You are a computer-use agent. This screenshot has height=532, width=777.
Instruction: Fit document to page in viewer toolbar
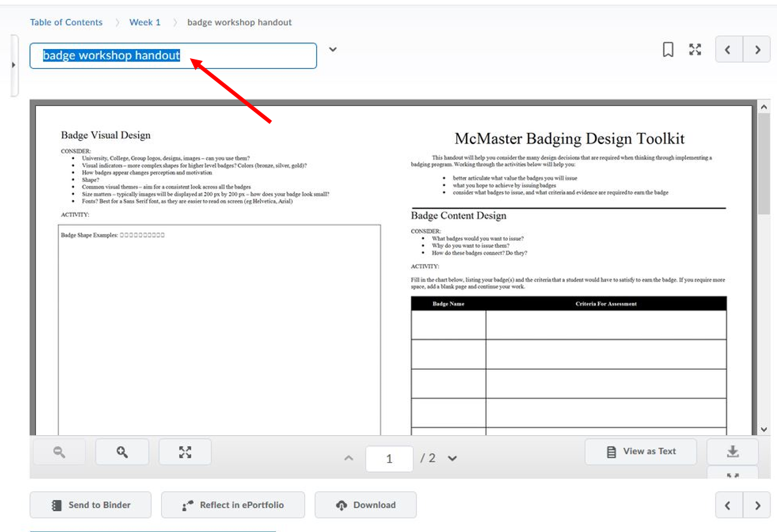point(185,452)
